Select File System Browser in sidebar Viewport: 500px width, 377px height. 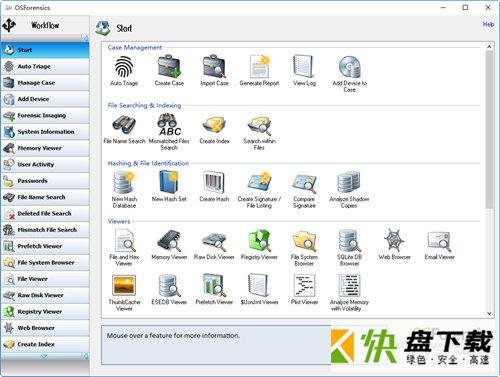(x=45, y=262)
